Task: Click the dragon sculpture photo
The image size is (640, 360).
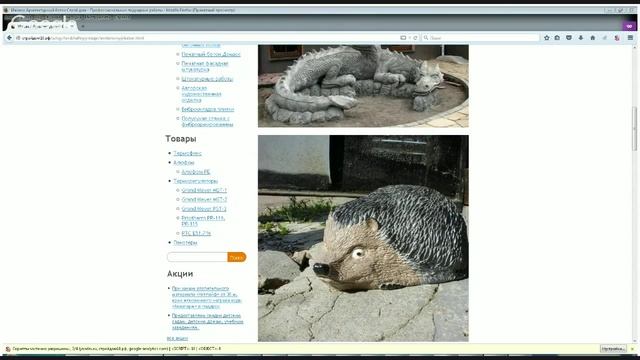Action: 363,86
